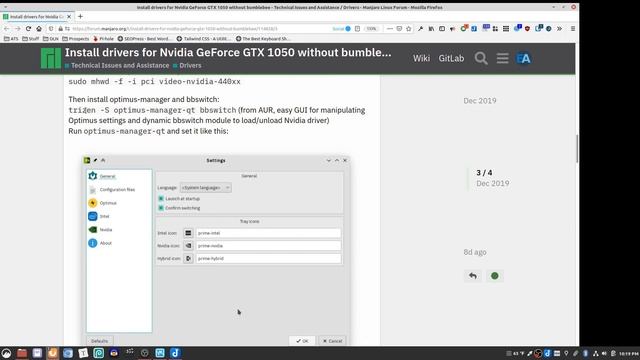Open the GitLab header link
Image resolution: width=640 pixels, height=360 pixels.
coord(451,58)
